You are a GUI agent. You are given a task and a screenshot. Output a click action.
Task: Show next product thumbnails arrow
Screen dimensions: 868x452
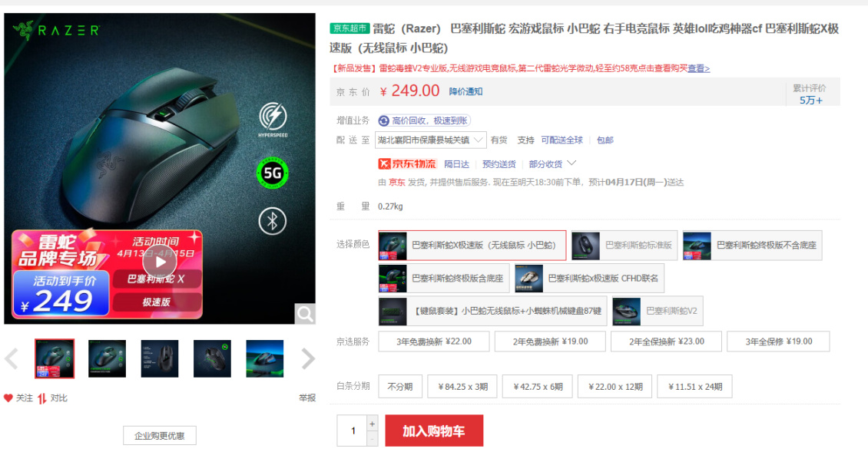click(x=308, y=358)
